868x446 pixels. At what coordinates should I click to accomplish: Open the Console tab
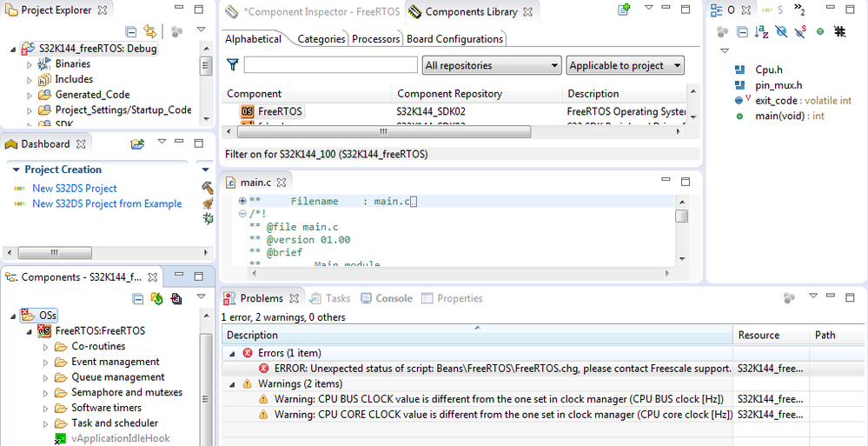click(386, 298)
